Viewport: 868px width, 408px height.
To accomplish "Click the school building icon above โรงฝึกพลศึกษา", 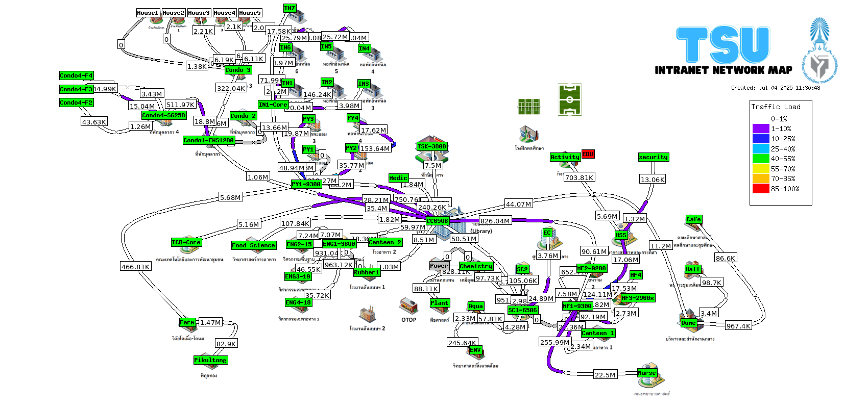I will coord(529,135).
